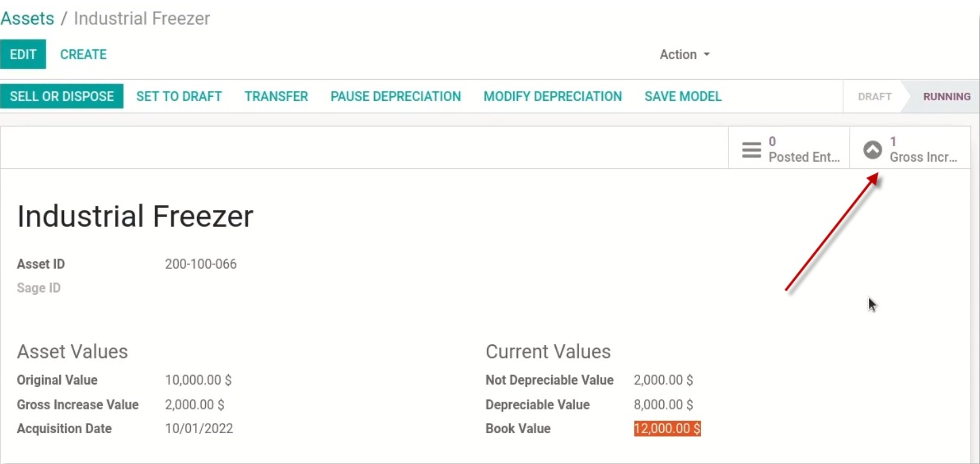
Task: Open the 1 Gross Increase stat button
Action: 910,149
